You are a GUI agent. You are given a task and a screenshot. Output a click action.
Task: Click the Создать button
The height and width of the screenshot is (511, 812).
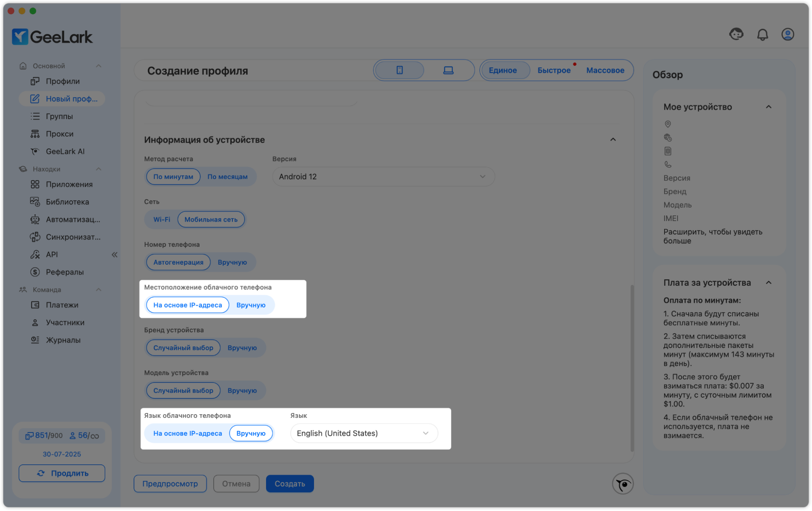[x=290, y=484]
